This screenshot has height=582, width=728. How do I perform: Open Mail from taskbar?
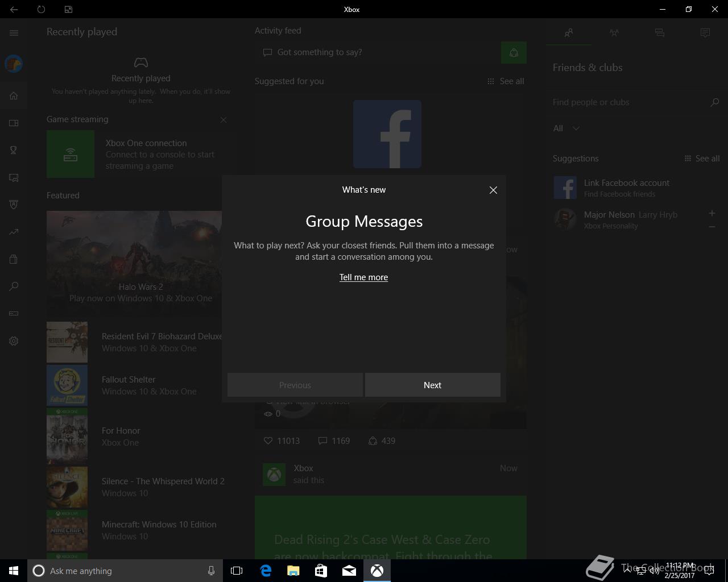[x=349, y=571]
